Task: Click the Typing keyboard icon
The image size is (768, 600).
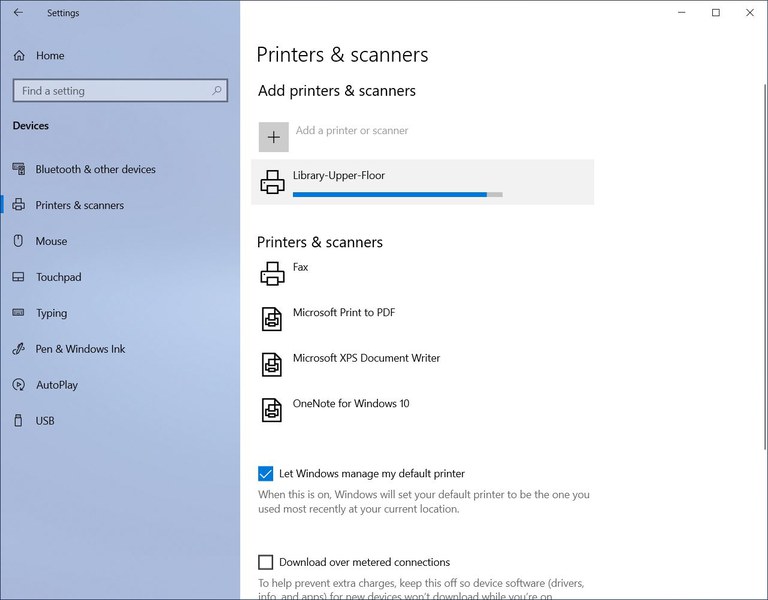Action: (18, 312)
